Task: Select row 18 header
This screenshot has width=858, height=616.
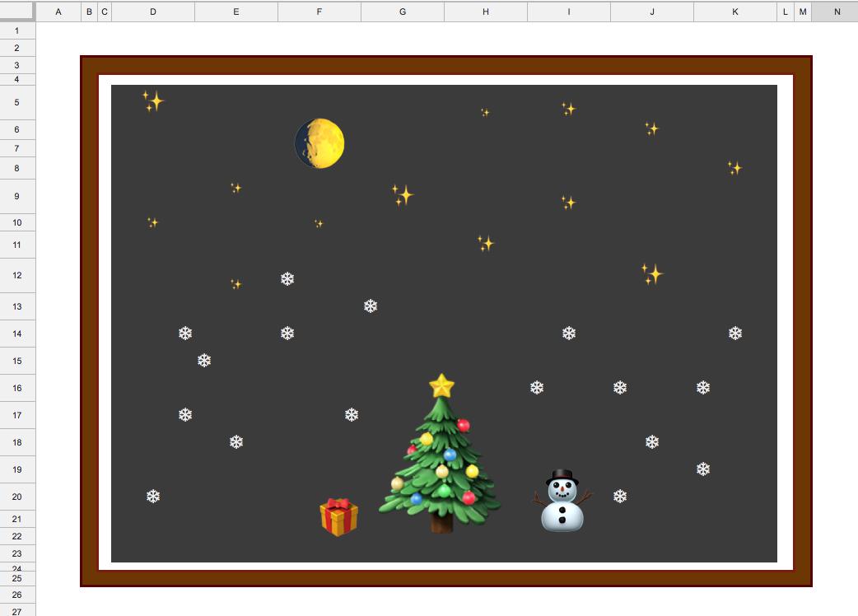Action: (x=17, y=442)
